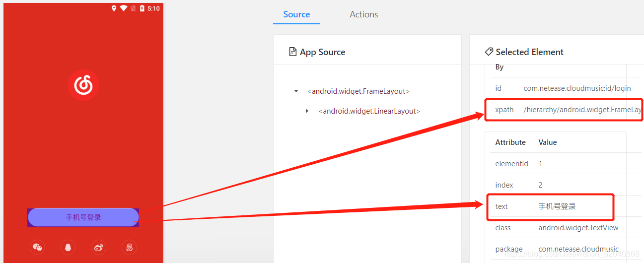The width and height of the screenshot is (644, 263).
Task: Click the App Source document icon
Action: coord(293,52)
